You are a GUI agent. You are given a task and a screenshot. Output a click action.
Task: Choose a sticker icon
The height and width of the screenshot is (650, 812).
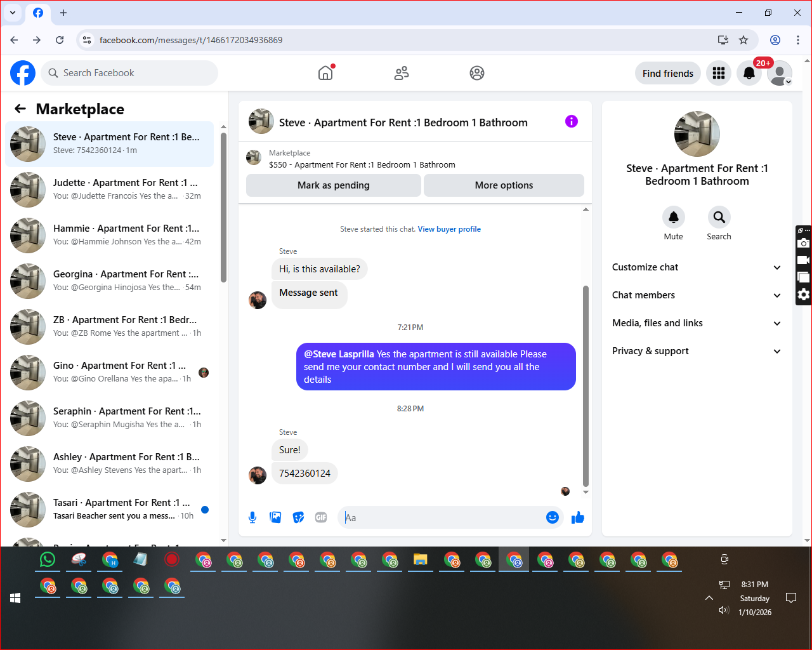click(298, 517)
